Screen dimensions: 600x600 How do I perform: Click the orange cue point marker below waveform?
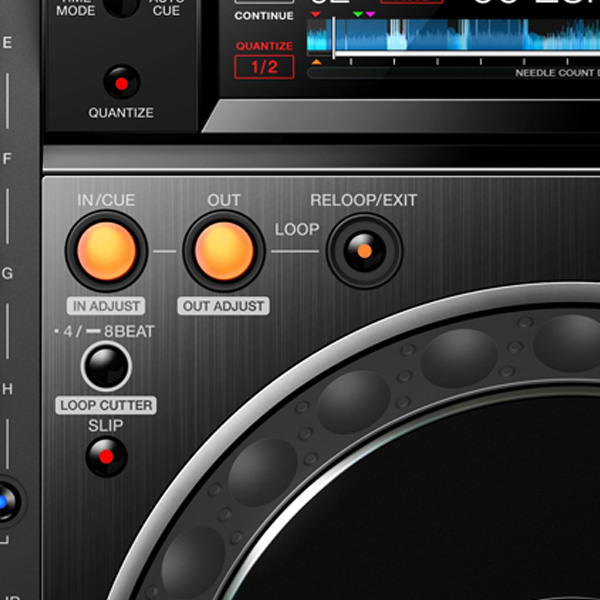click(x=316, y=62)
